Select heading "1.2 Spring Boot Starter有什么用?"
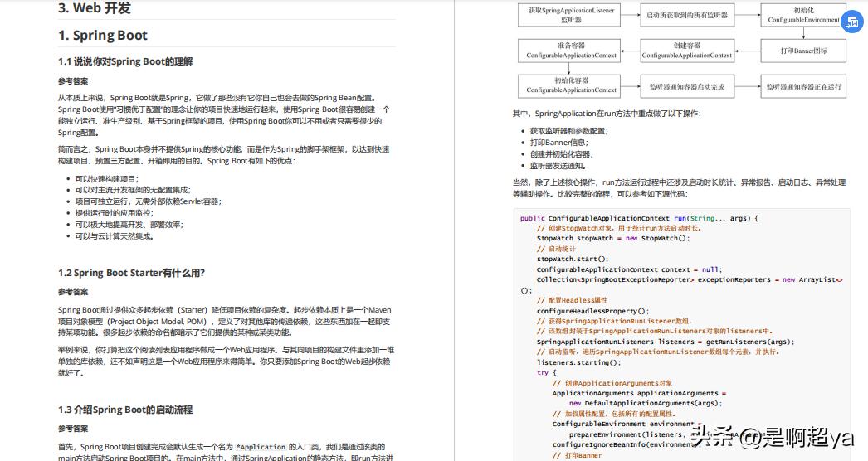Image resolution: width=868 pixels, height=461 pixels. pos(132,273)
